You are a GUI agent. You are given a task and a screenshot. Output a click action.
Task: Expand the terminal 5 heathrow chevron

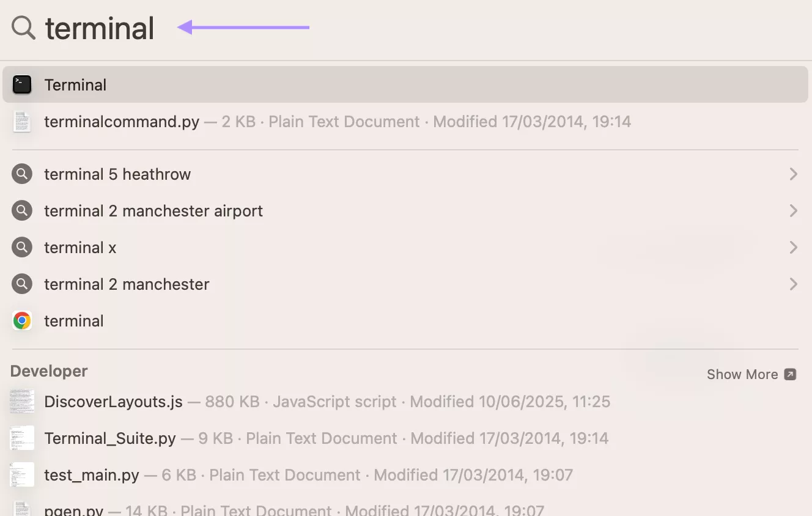click(793, 174)
